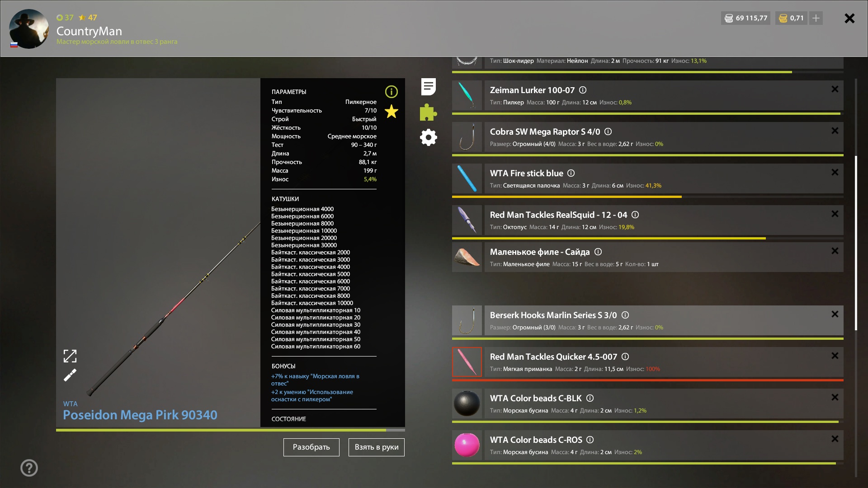
Task: Expand the rod image to fullscreen
Action: tap(70, 356)
